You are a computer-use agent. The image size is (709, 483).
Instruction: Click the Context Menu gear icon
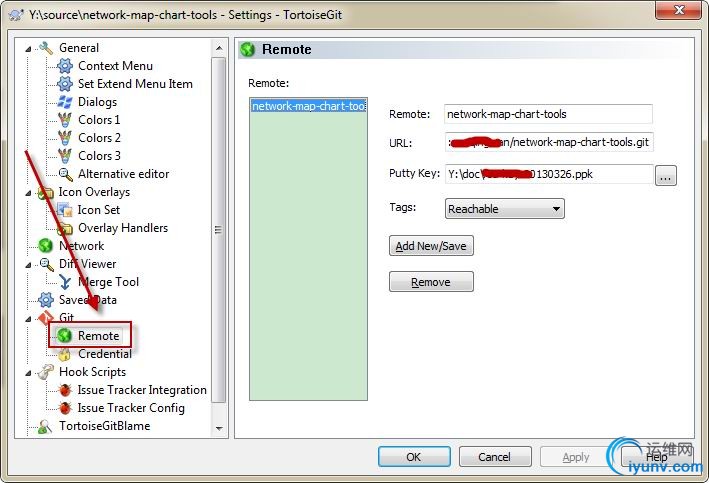click(65, 66)
